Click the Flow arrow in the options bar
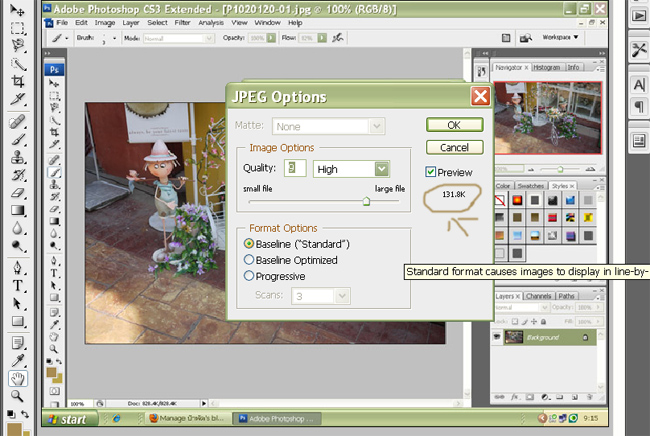650x436 pixels. tap(322, 38)
